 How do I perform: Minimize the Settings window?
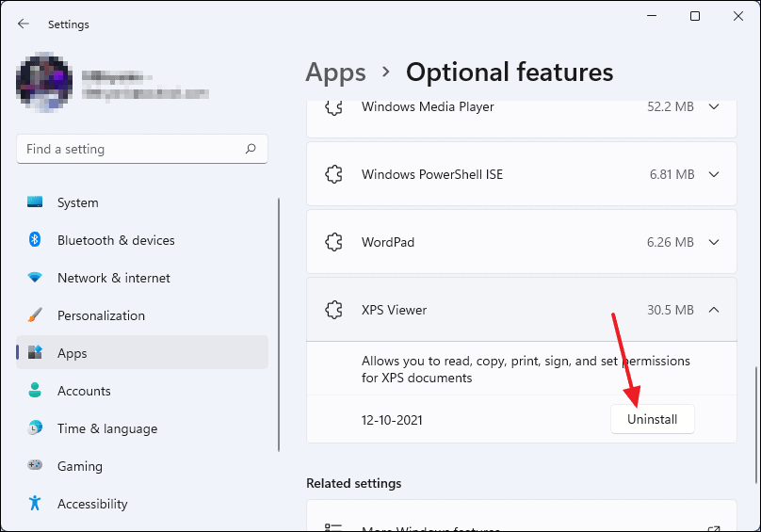(x=652, y=16)
